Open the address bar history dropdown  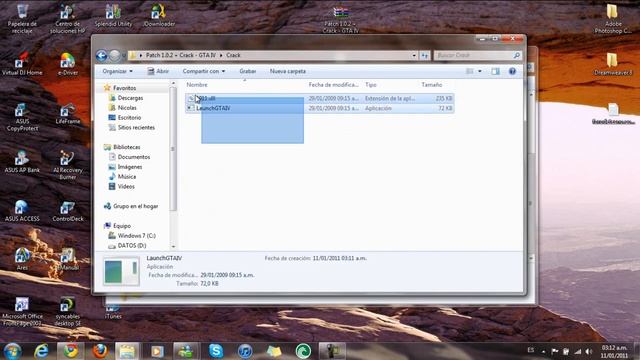click(x=414, y=55)
